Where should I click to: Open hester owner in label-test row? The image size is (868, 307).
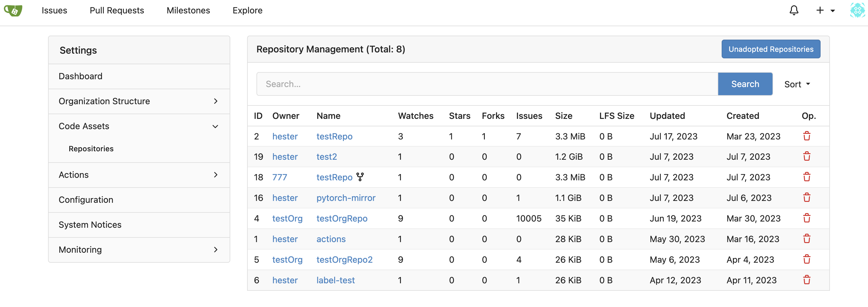click(285, 280)
